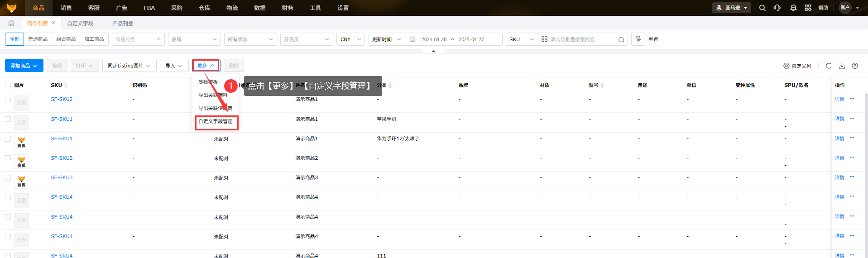The height and width of the screenshot is (258, 868).
Task: Go to the home tab icon
Action: point(11,24)
